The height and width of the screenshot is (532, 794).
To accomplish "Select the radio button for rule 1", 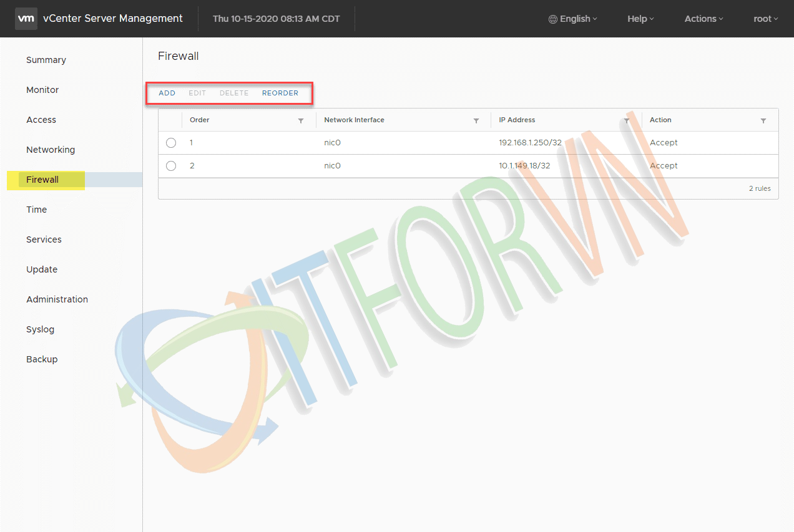I will click(x=171, y=143).
